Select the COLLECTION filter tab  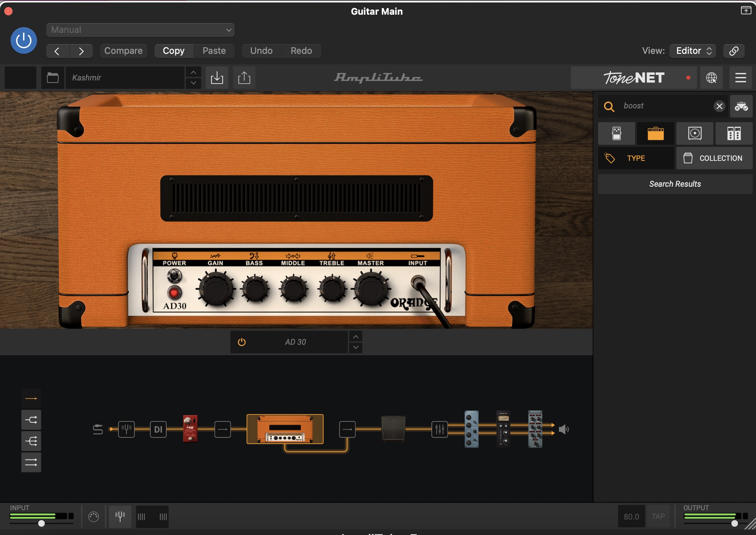[x=714, y=158]
